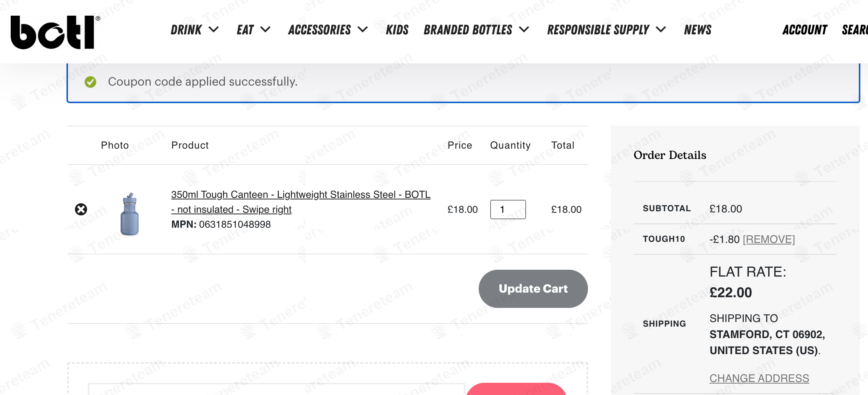This screenshot has width=868, height=395.
Task: Remove the canteen item from cart
Action: [x=81, y=209]
